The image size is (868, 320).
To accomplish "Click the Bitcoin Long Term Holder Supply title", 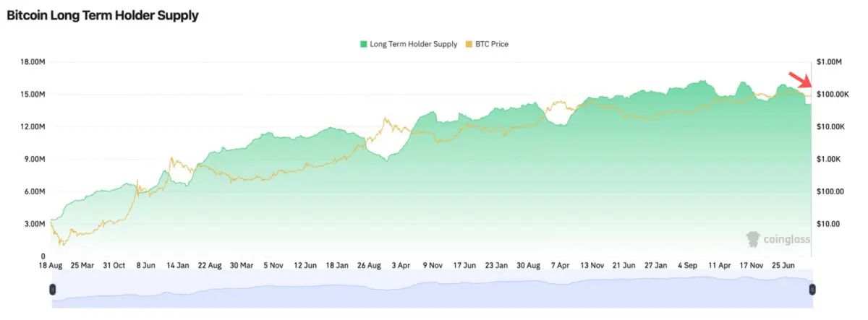I will (102, 14).
